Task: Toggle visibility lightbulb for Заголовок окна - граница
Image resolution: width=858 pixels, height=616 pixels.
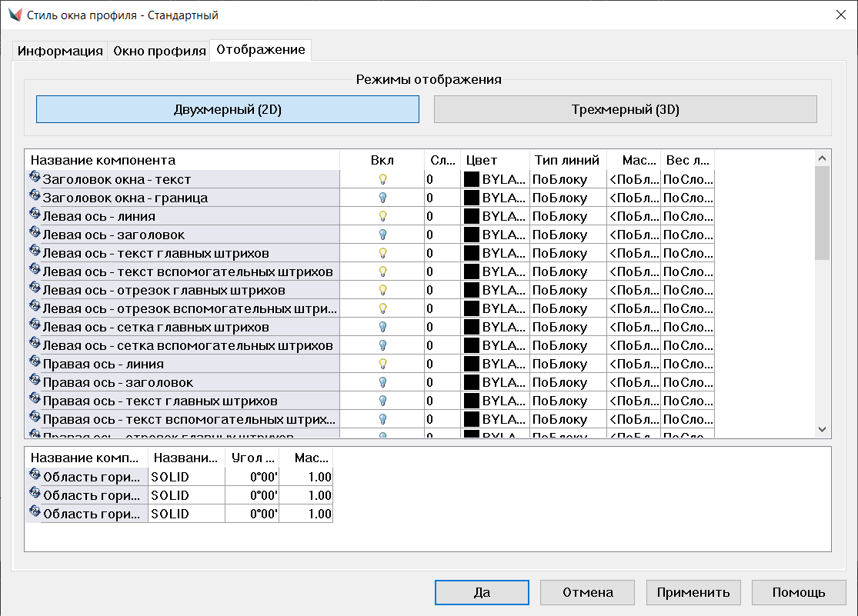Action: tap(382, 198)
